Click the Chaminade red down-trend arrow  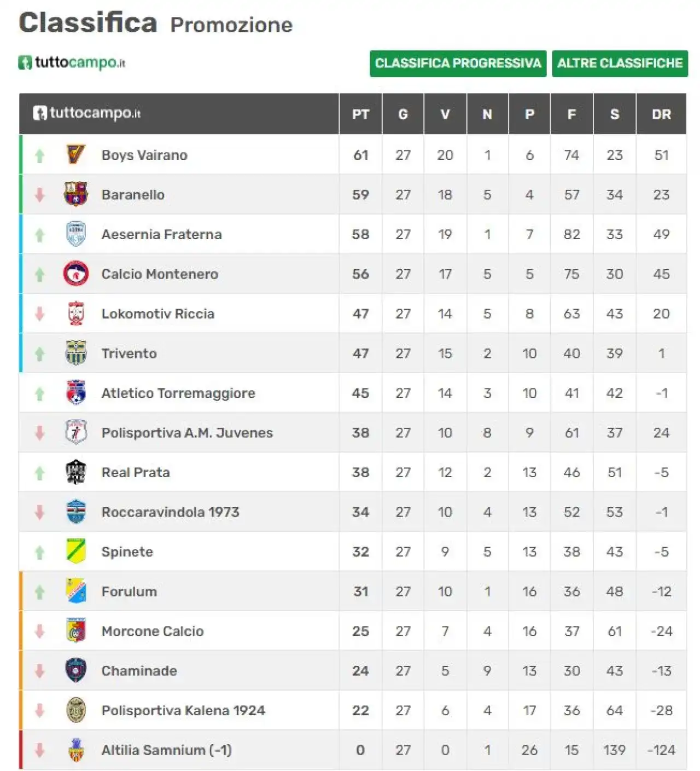[39, 671]
